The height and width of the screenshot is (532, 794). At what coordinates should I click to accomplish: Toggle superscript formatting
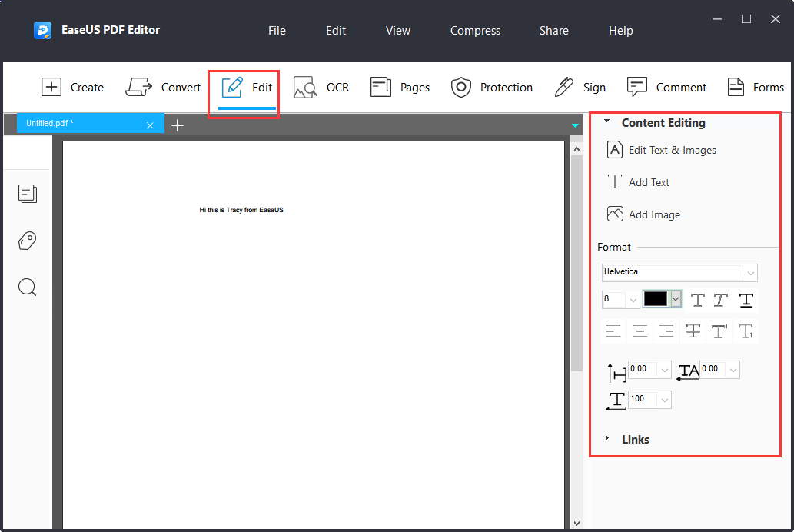[x=719, y=331]
